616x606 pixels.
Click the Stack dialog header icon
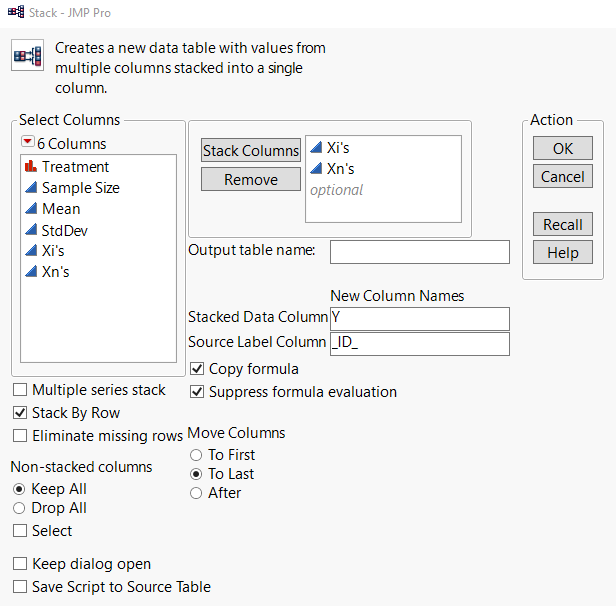click(x=27, y=56)
